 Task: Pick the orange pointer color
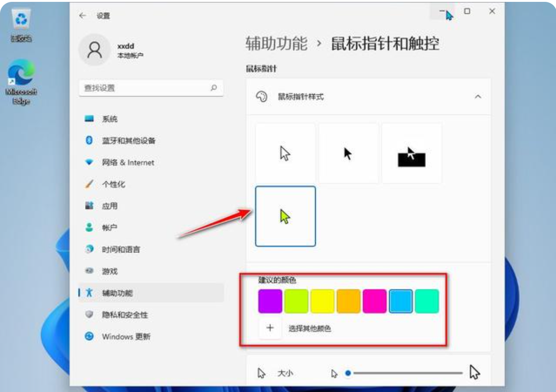(x=348, y=300)
